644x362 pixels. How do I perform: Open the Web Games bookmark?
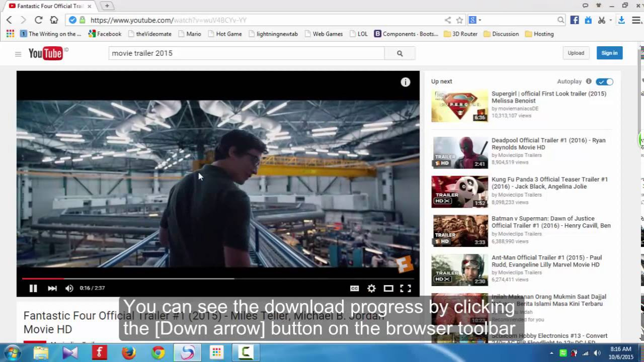click(x=323, y=34)
